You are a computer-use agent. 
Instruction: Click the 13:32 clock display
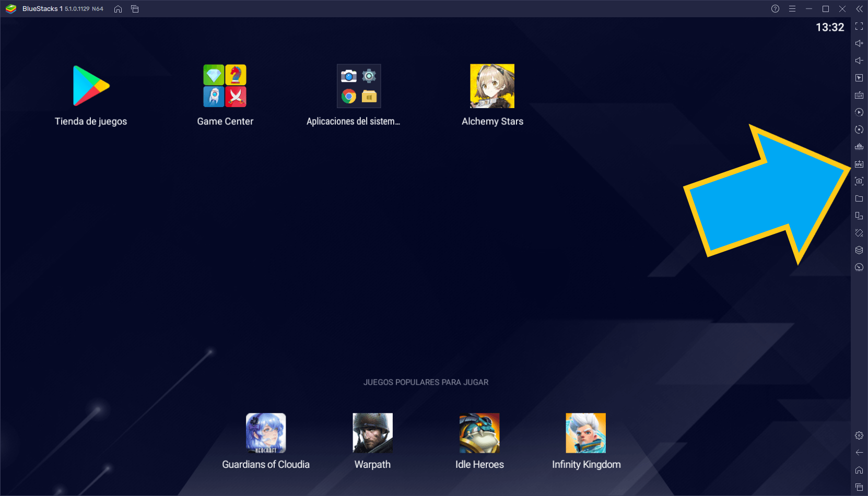coord(830,27)
